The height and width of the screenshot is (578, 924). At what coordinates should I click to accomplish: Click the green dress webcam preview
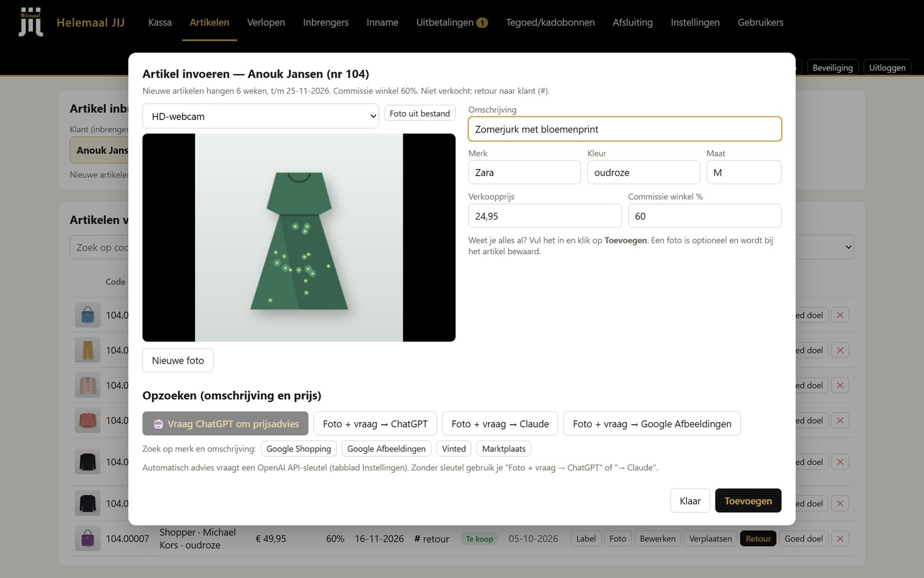(x=299, y=238)
